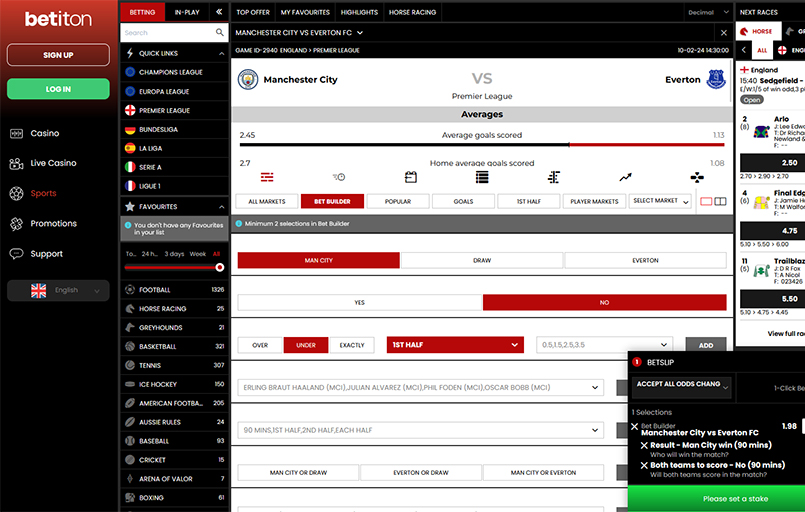The image size is (805, 512).
Task: Open the fixtures calendar icon
Action: (411, 177)
